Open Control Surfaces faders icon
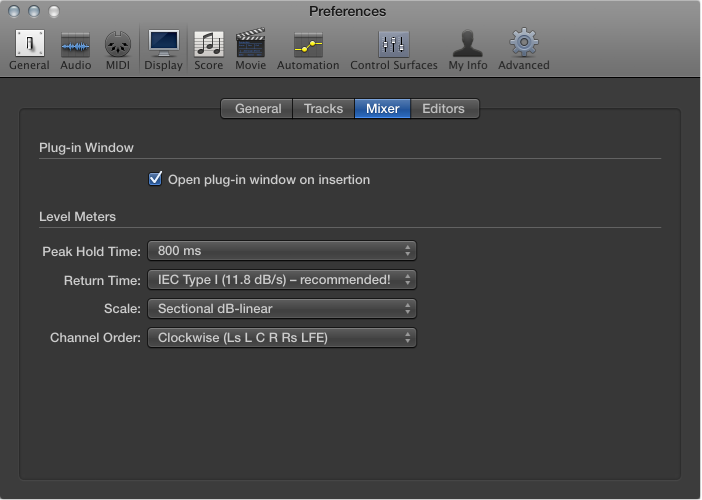The height and width of the screenshot is (500, 702). coord(394,44)
